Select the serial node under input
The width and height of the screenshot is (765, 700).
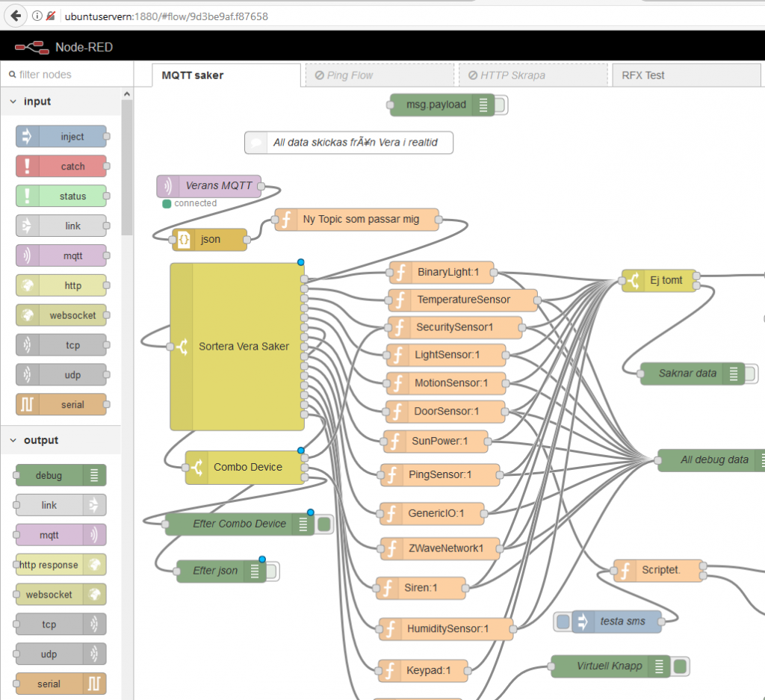coord(61,404)
